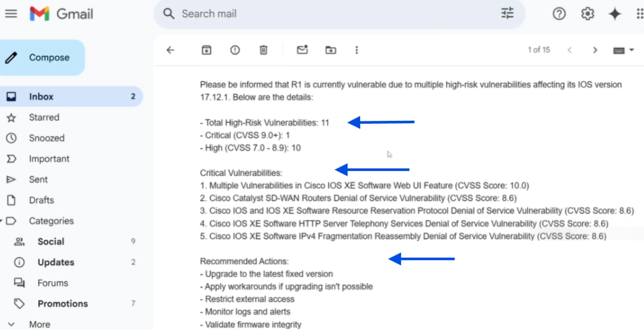
Task: Mark the email as unread
Action: (x=302, y=50)
